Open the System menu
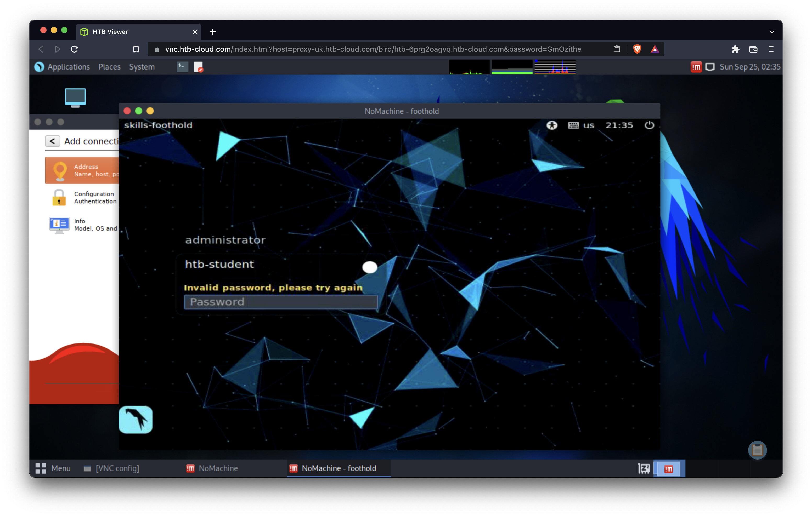Viewport: 812px width, 516px height. tap(142, 67)
